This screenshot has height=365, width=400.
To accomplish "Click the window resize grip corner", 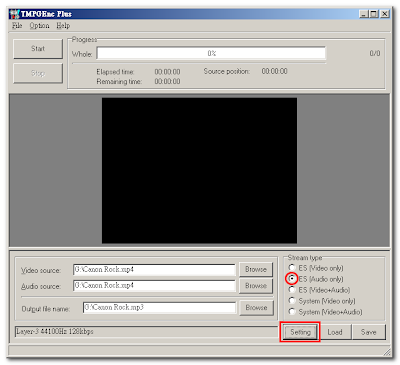I will pyautogui.click(x=386, y=352).
